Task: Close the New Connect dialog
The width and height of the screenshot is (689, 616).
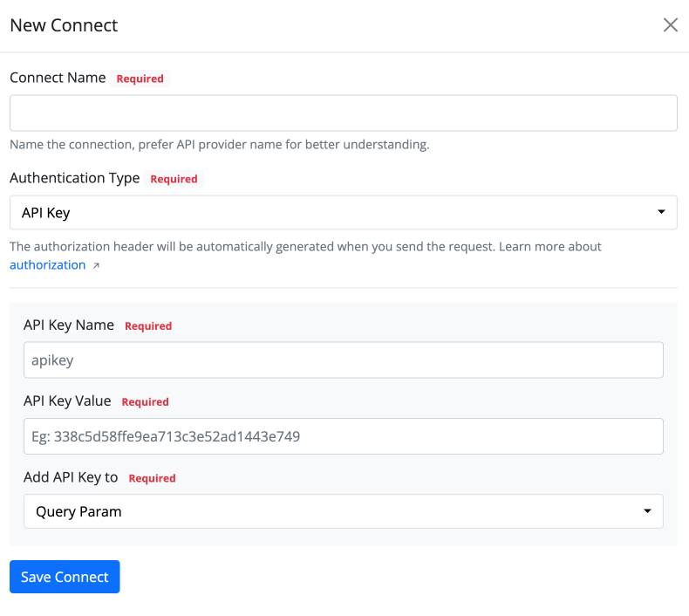Action: click(670, 25)
